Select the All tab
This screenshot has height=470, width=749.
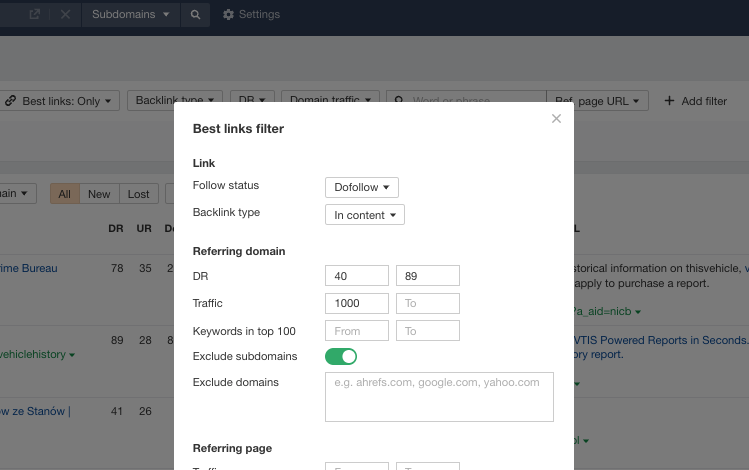pos(64,194)
